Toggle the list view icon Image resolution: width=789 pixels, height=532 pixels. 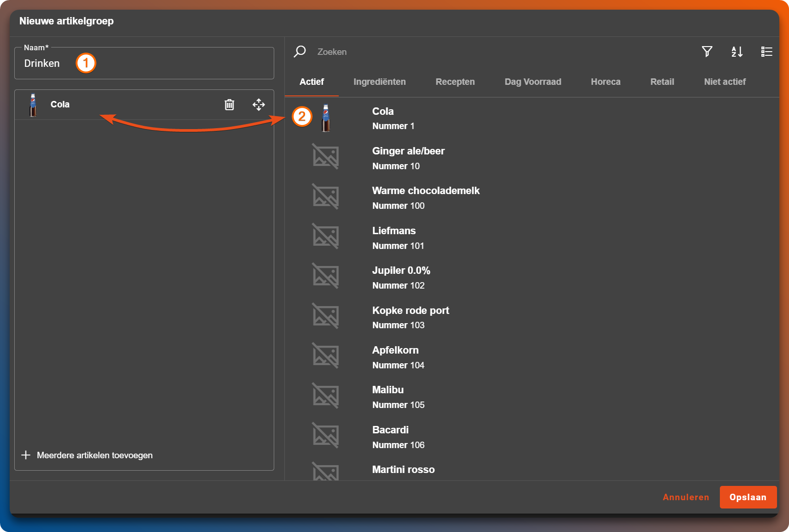766,52
